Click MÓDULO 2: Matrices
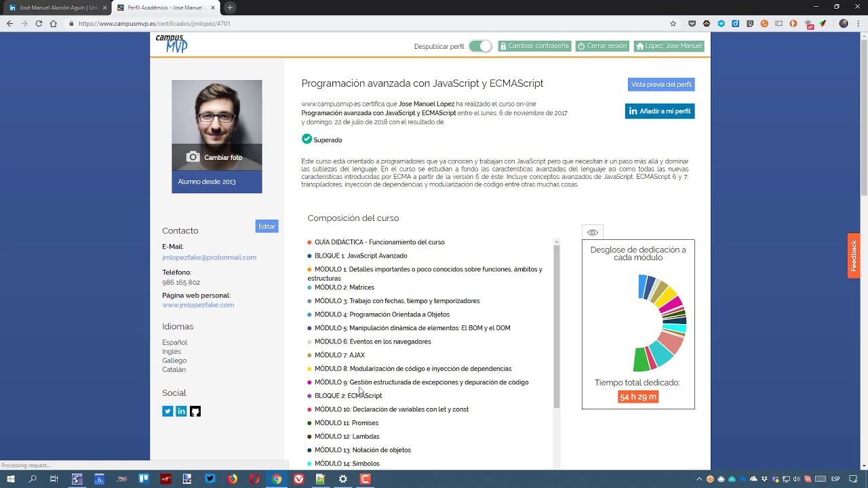This screenshot has height=488, width=868. pos(344,287)
